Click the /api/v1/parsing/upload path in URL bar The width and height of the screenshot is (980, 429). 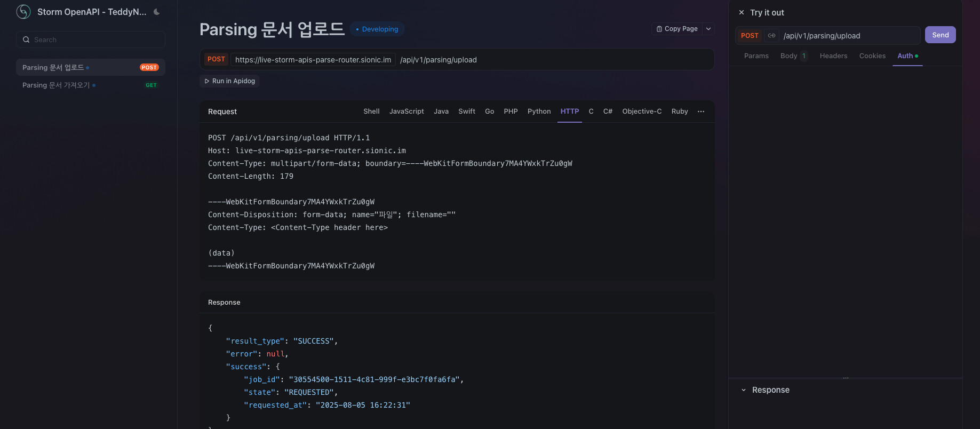(439, 60)
